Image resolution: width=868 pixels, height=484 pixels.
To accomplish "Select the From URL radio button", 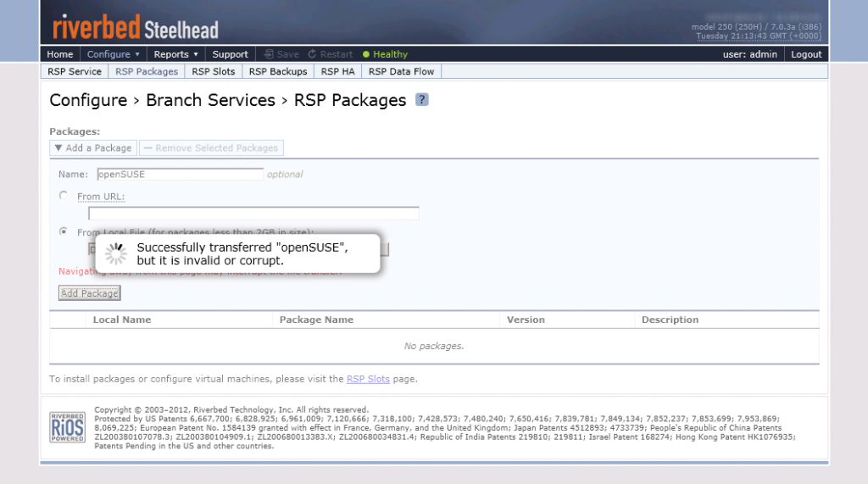I will click(64, 196).
